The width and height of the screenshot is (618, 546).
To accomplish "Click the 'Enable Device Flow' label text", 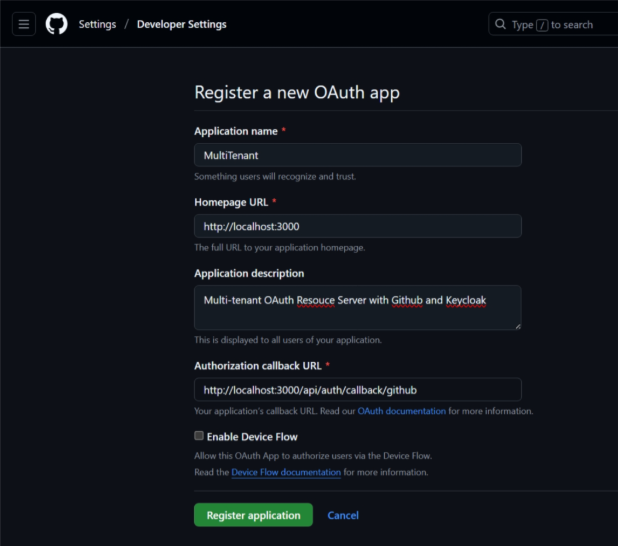I will click(252, 437).
